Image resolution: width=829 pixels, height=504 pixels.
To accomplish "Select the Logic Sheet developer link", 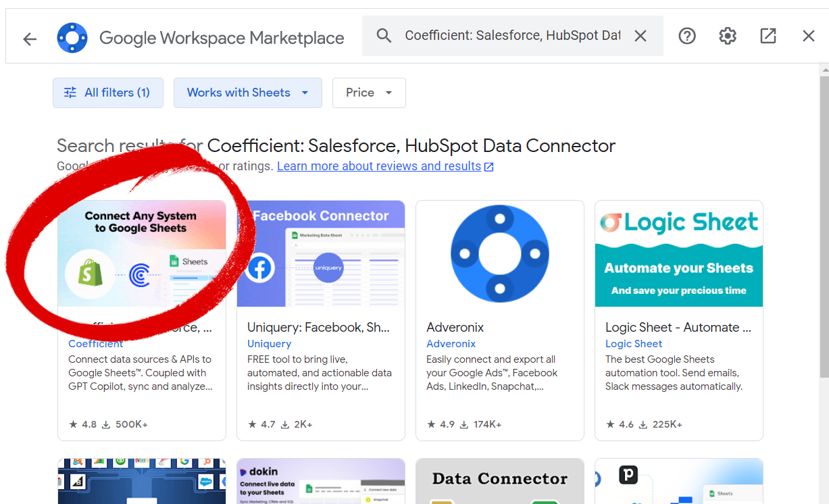I will pos(633,344).
